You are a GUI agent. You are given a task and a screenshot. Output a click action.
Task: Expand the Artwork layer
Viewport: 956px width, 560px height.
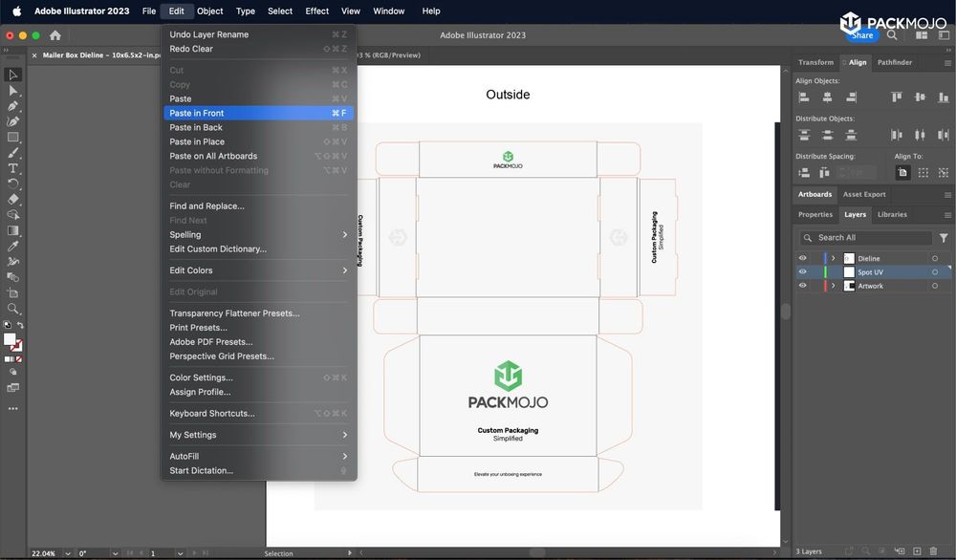[x=833, y=286]
